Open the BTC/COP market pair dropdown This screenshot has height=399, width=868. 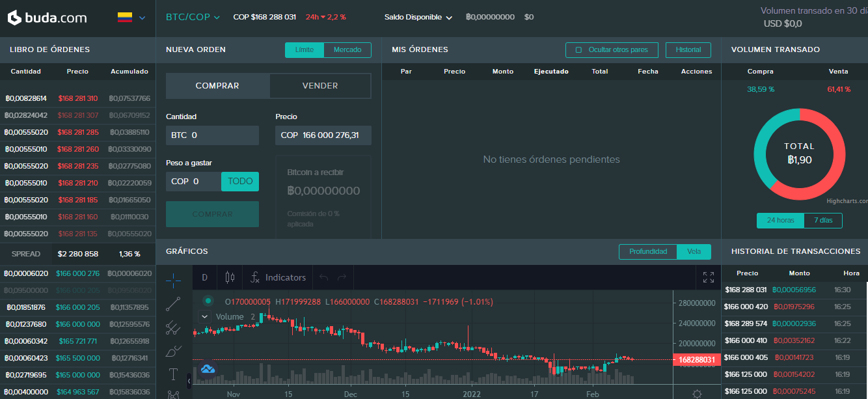point(193,17)
